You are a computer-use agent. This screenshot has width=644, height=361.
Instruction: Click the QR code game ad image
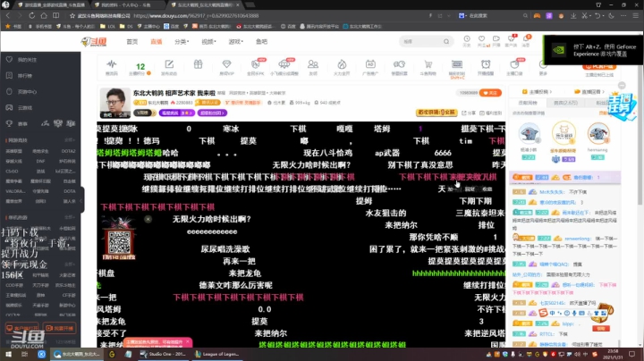pos(119,239)
